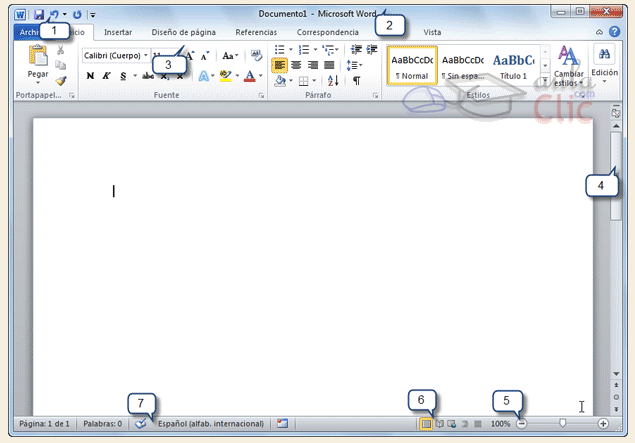
Task: Click the Save icon in quick access toolbar
Action: pyautogui.click(x=38, y=15)
